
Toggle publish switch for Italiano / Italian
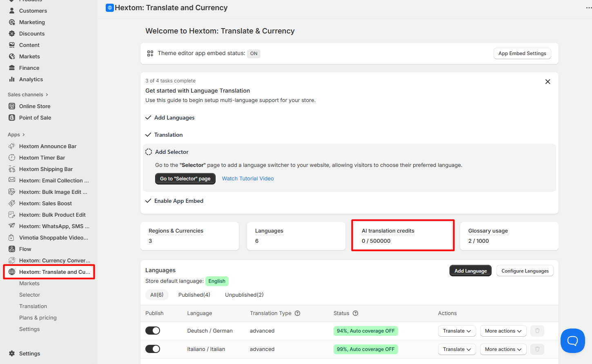[x=153, y=349]
